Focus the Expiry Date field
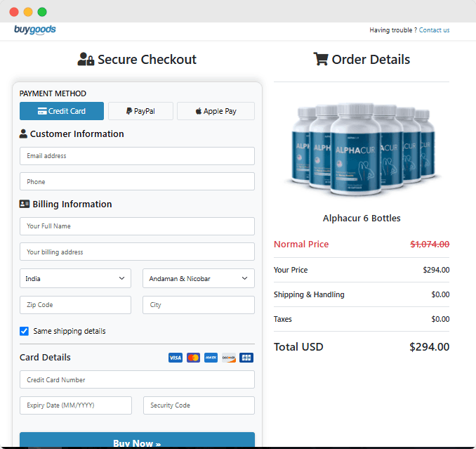 [76, 405]
